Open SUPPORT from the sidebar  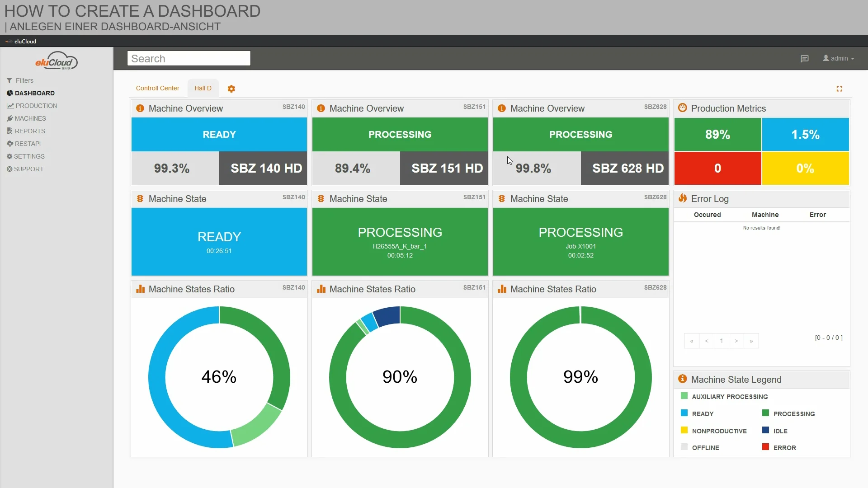point(29,169)
